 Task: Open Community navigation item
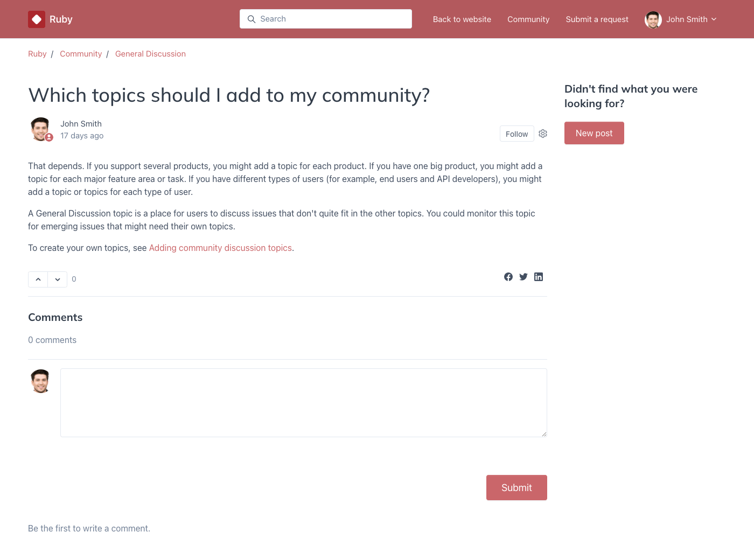(528, 19)
